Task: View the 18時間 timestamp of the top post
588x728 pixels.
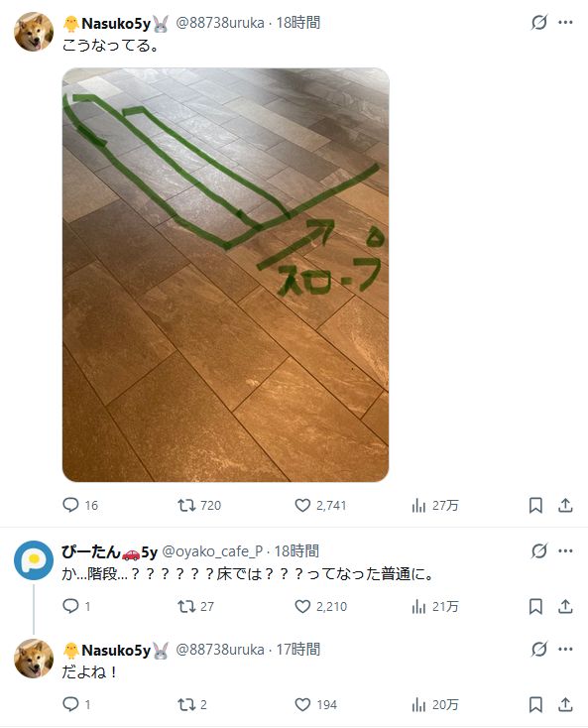Action: point(297,23)
